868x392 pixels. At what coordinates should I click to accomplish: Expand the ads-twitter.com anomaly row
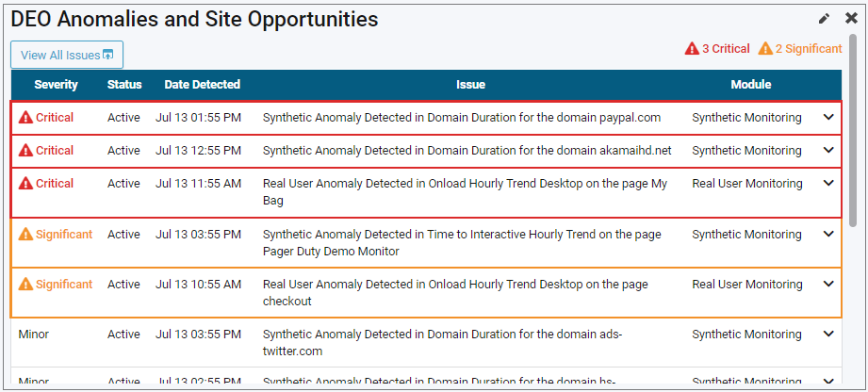[828, 334]
